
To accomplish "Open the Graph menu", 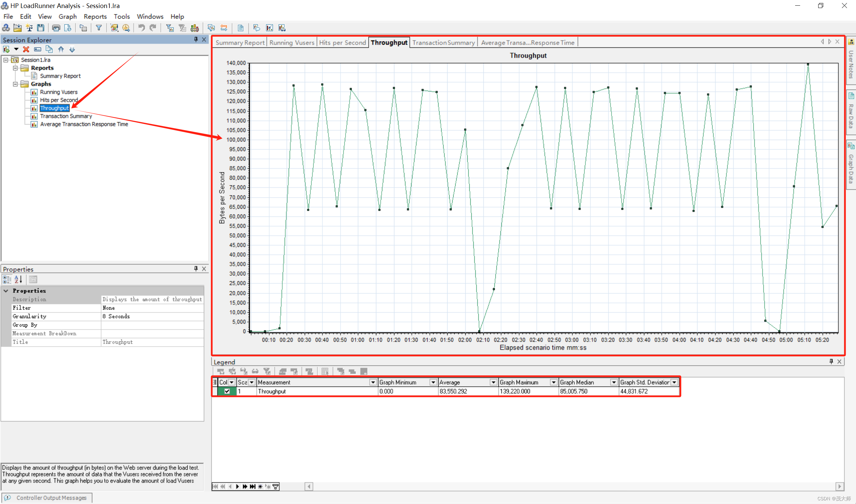I will coord(68,16).
